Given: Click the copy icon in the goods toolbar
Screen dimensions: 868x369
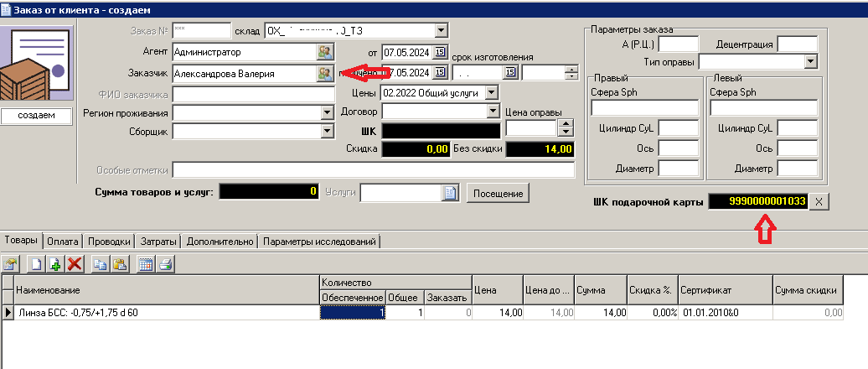Looking at the screenshot, I should [101, 264].
